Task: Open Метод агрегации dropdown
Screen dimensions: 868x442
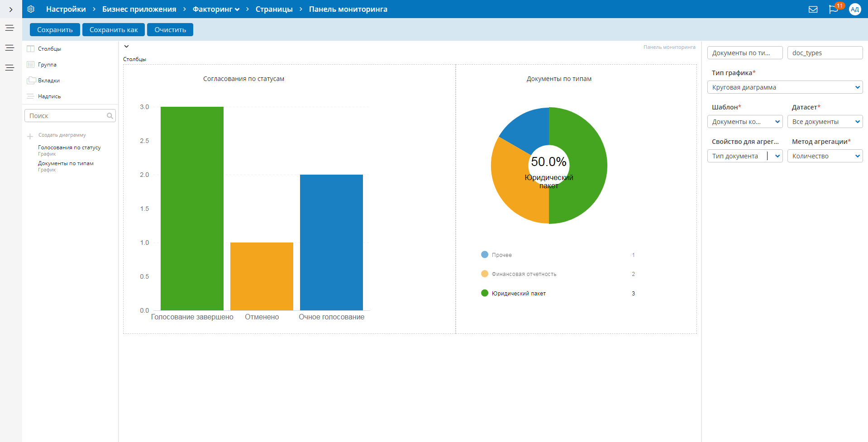Action: (x=825, y=156)
